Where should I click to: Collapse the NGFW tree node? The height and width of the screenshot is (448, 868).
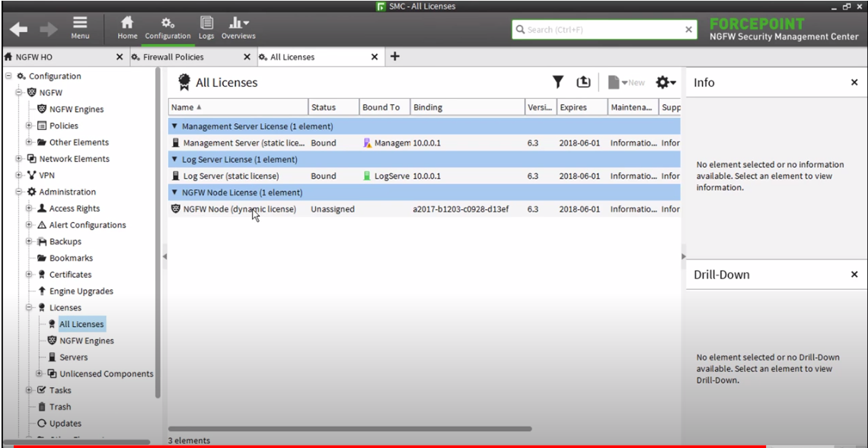pyautogui.click(x=18, y=92)
